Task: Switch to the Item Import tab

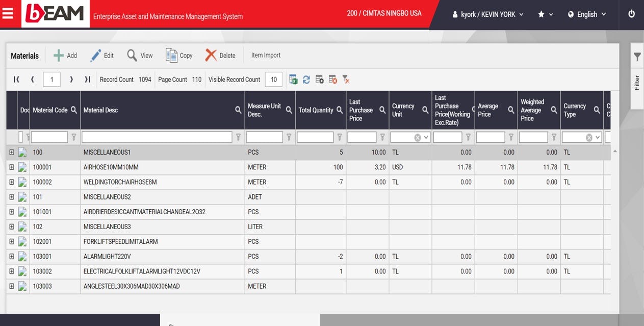Action: coord(266,55)
